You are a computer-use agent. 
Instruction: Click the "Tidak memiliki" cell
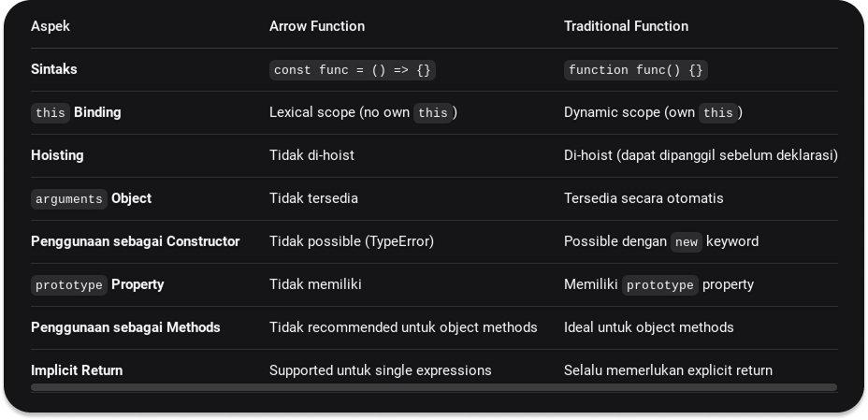coord(315,284)
